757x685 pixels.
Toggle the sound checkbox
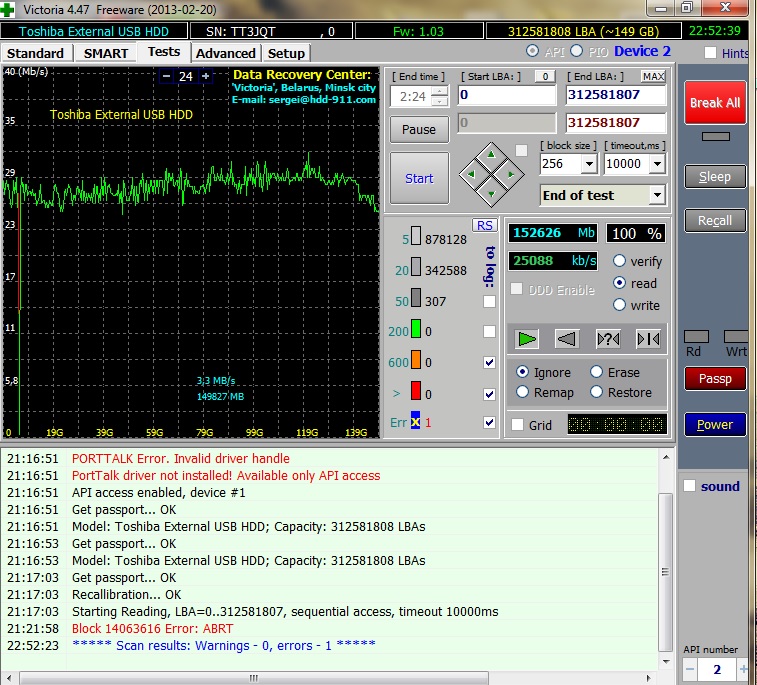tap(689, 486)
